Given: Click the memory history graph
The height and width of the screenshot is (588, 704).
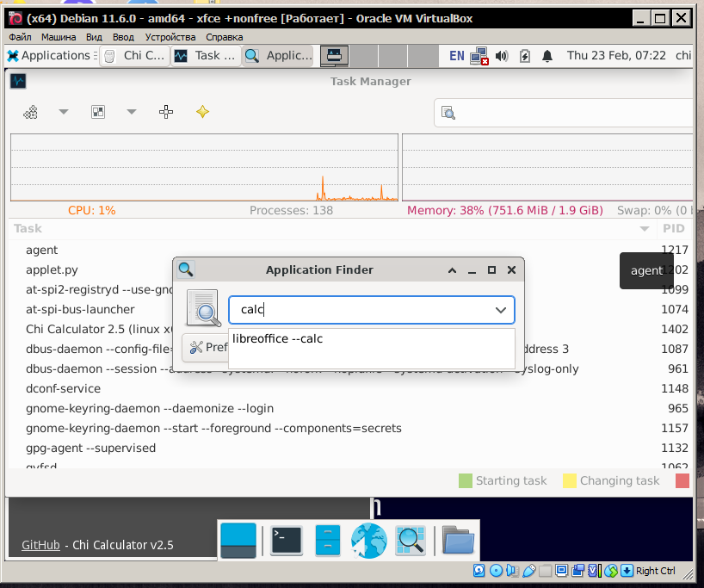Looking at the screenshot, I should (x=547, y=167).
